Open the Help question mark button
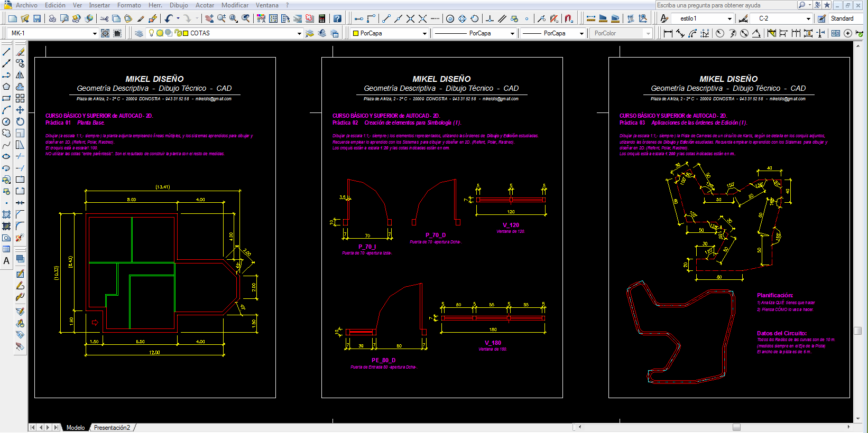The width and height of the screenshot is (868, 433). click(x=337, y=18)
